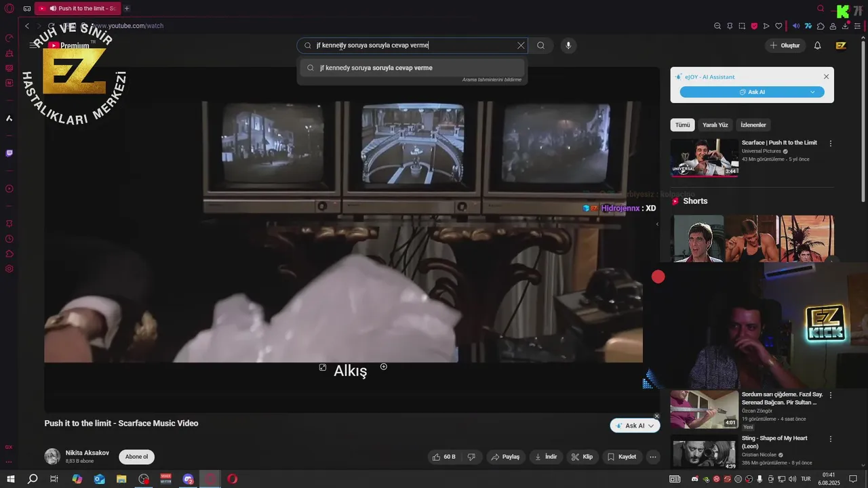The image size is (868, 488).
Task: Open 'Arama tahminlerini bildirme' link
Action: [492, 80]
